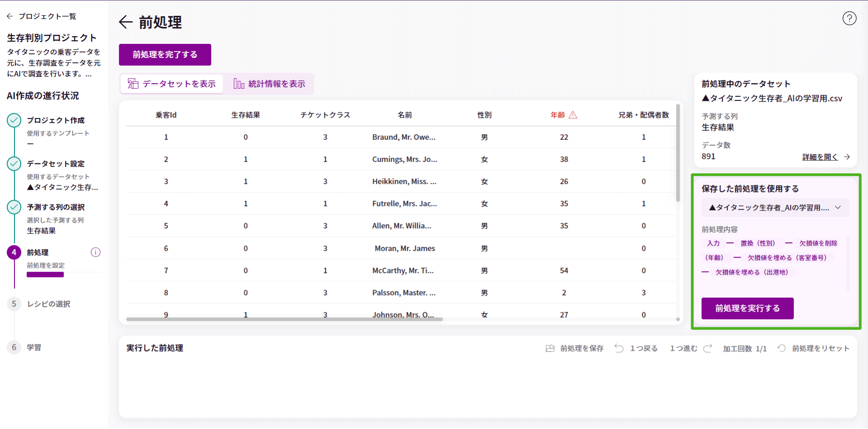The height and width of the screenshot is (429, 868).
Task: Open the 詳細を開く link
Action: tap(820, 157)
